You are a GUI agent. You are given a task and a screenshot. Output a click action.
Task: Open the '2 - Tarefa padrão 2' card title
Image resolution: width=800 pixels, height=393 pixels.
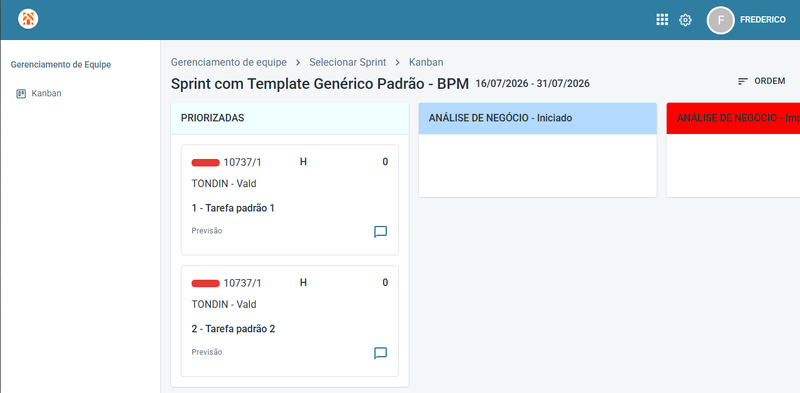point(233,329)
